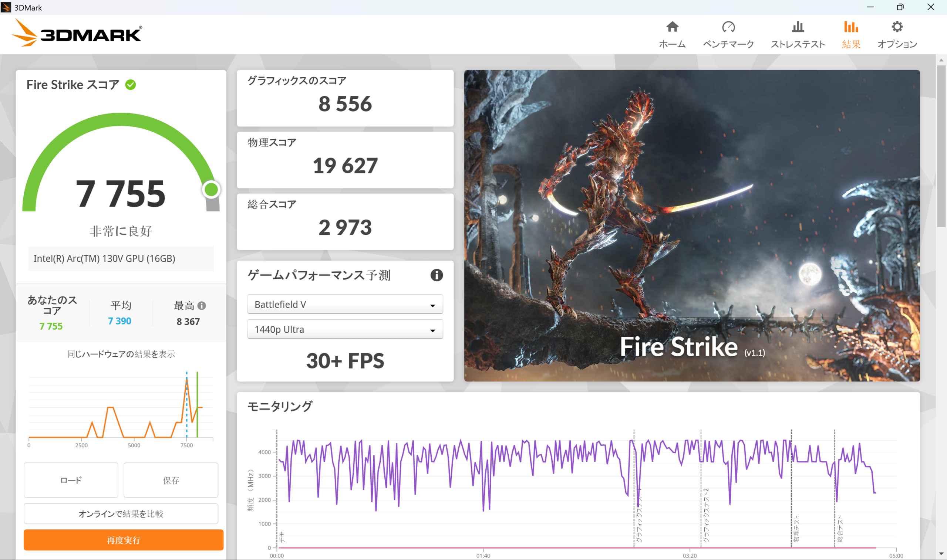Click the Fire Strike preview image
Screen dimensions: 947x560
(692, 225)
